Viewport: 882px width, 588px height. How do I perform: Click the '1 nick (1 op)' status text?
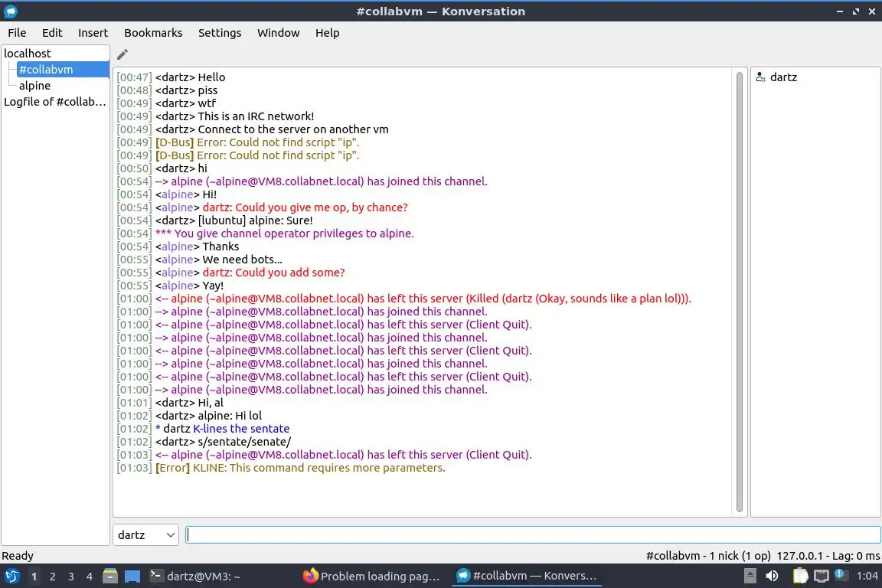click(740, 556)
